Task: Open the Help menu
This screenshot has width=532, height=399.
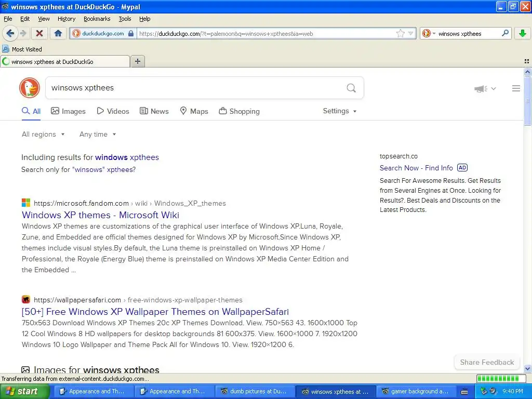Action: [144, 19]
